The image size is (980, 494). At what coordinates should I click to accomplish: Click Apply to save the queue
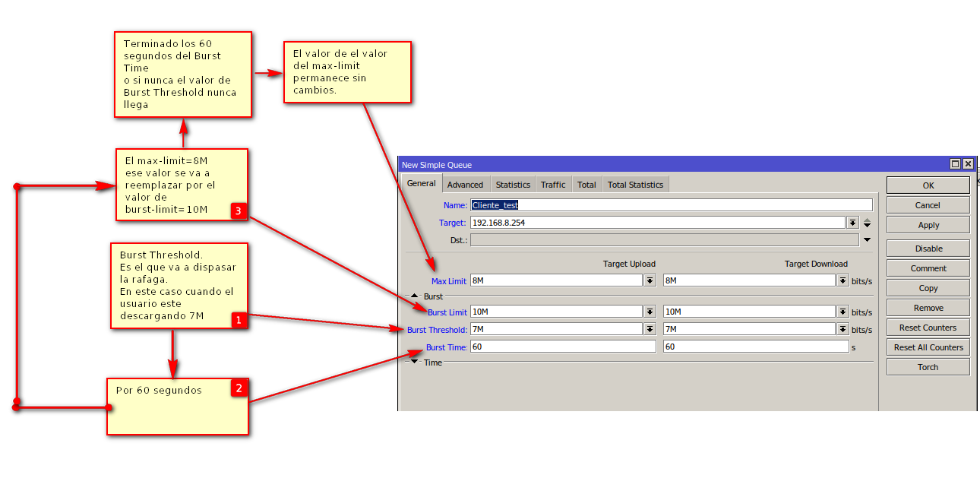point(928,225)
